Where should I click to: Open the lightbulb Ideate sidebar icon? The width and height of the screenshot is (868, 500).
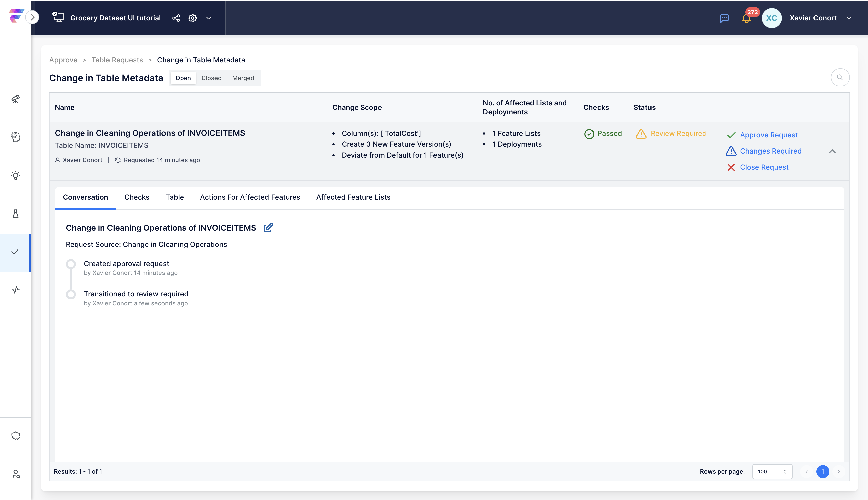coord(15,175)
